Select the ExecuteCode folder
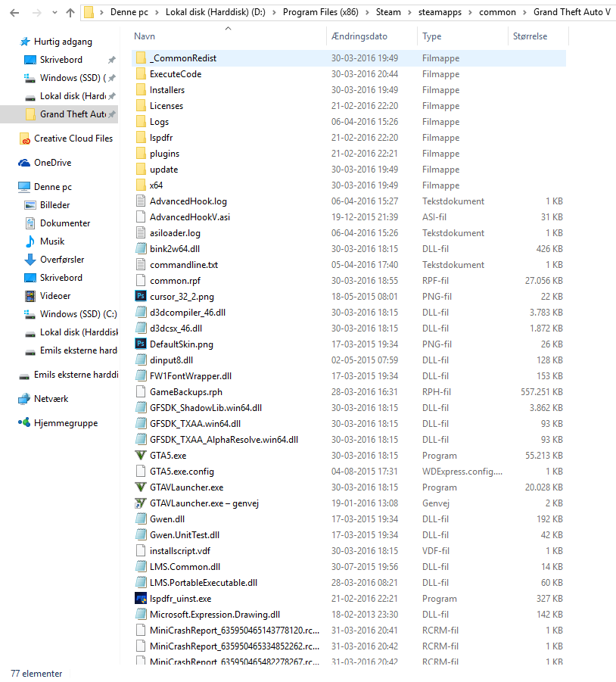 click(176, 74)
